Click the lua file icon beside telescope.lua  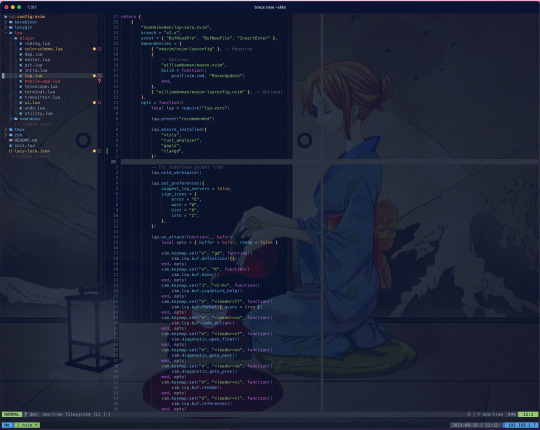pyautogui.click(x=21, y=86)
